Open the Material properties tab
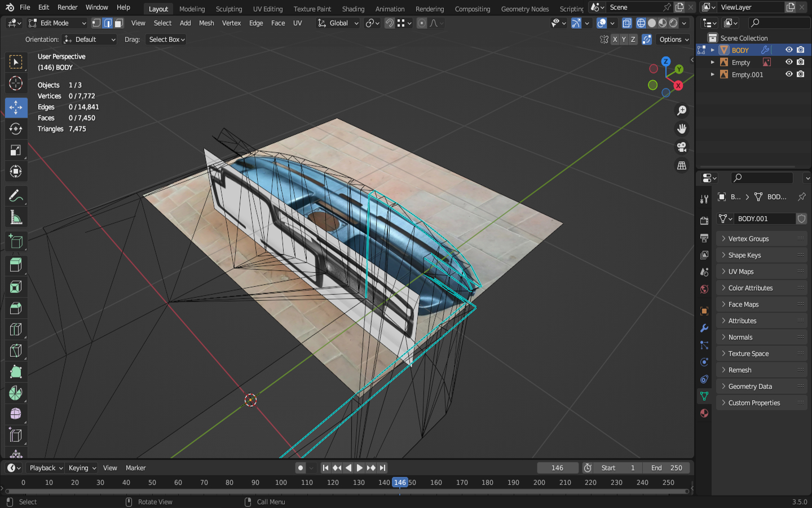 [704, 413]
